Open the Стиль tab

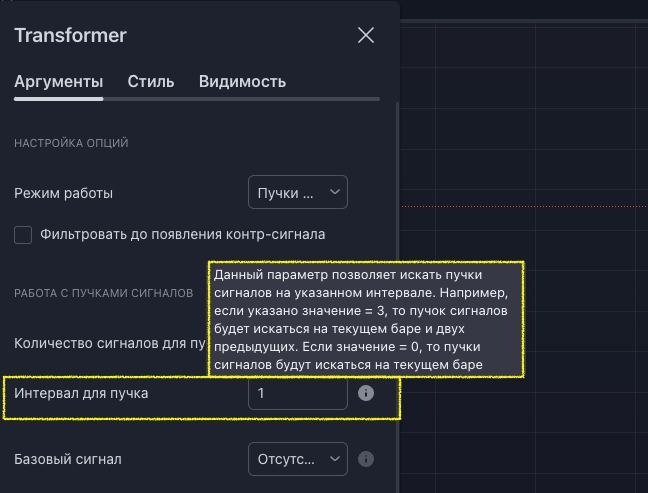click(x=151, y=82)
